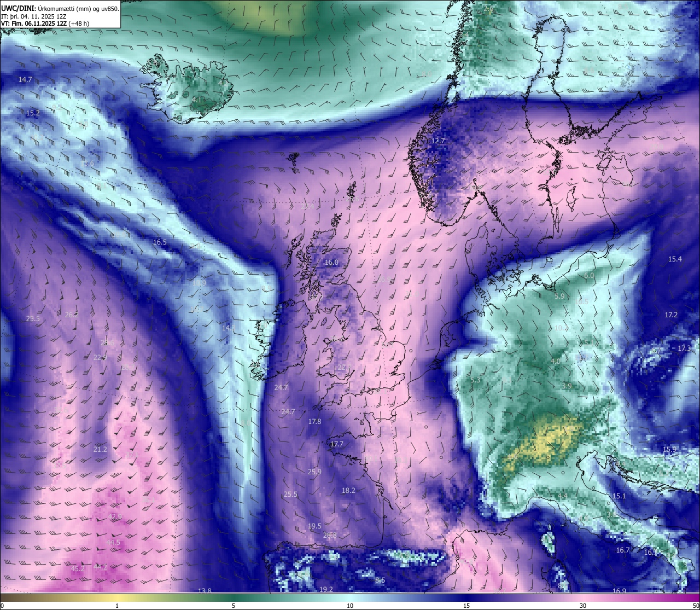Click the 19.2 value label
The image size is (700, 610).
pyautogui.click(x=326, y=589)
